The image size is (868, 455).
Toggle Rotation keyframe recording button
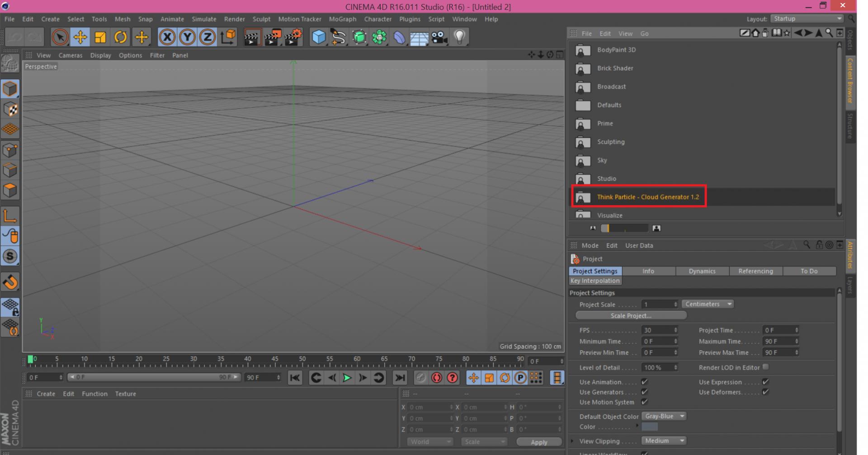click(505, 378)
